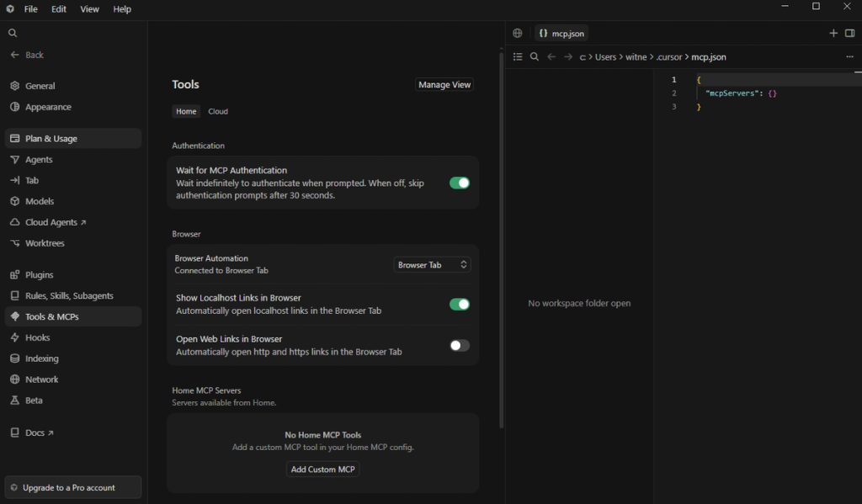Open Models cube icon
This screenshot has width=862, height=504.
tap(15, 201)
